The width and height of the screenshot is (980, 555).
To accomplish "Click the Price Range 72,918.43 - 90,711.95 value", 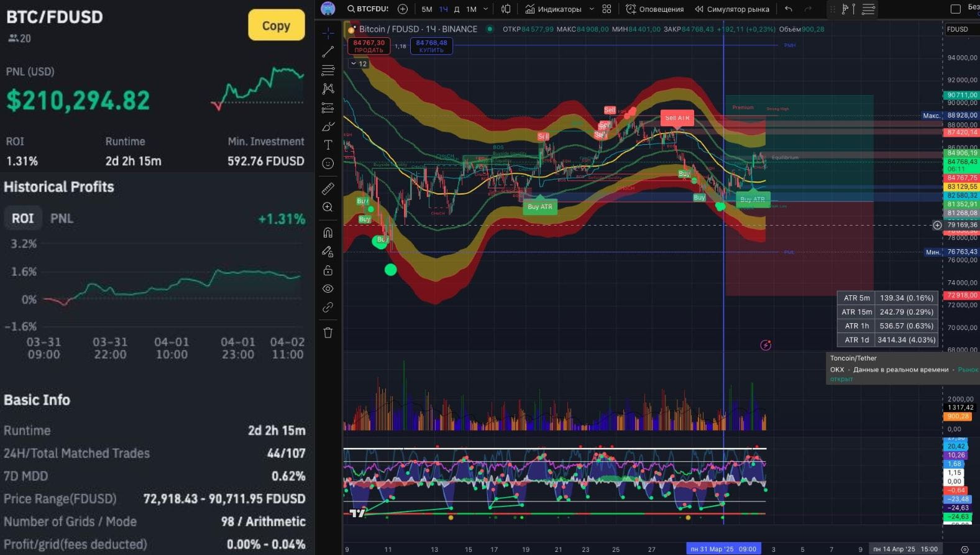I will coord(224,498).
